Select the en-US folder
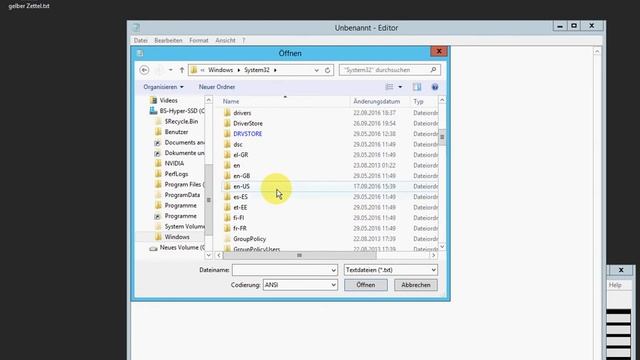Image resolution: width=640 pixels, height=360 pixels. (241, 187)
